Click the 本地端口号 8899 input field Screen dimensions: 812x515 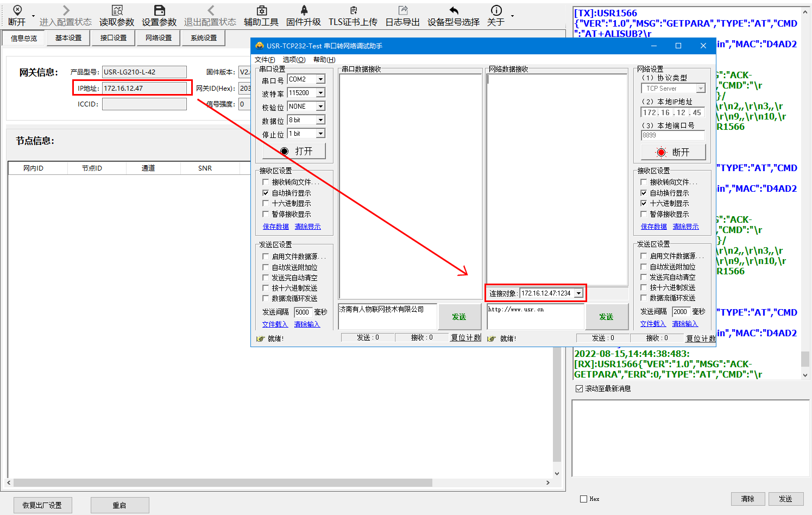click(672, 135)
